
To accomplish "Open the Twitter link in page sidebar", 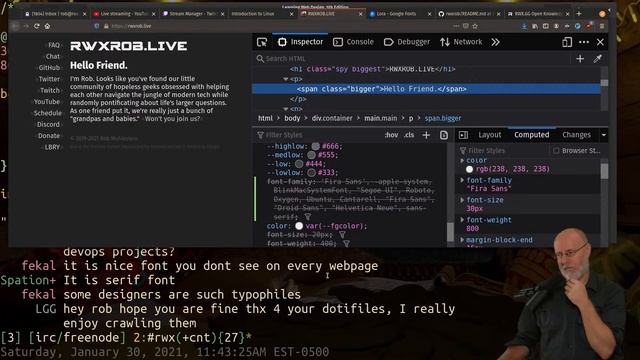I will (49, 79).
